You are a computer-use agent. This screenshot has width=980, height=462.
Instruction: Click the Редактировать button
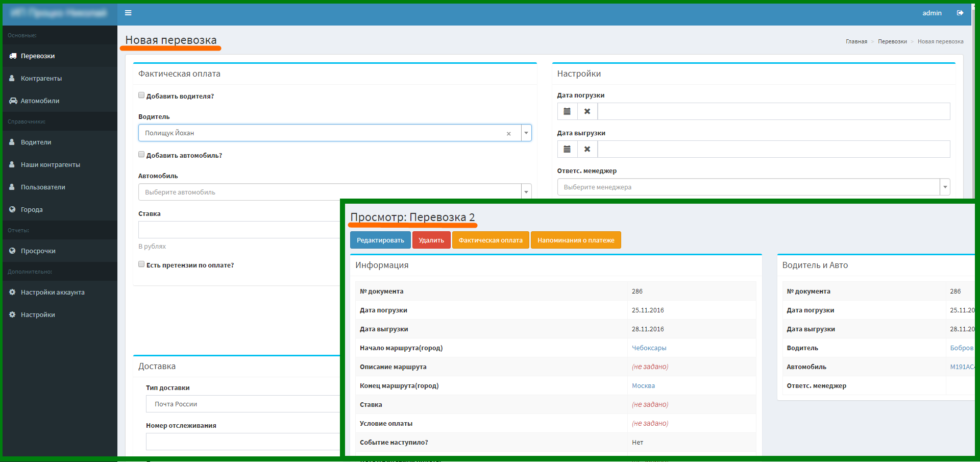[x=380, y=240]
